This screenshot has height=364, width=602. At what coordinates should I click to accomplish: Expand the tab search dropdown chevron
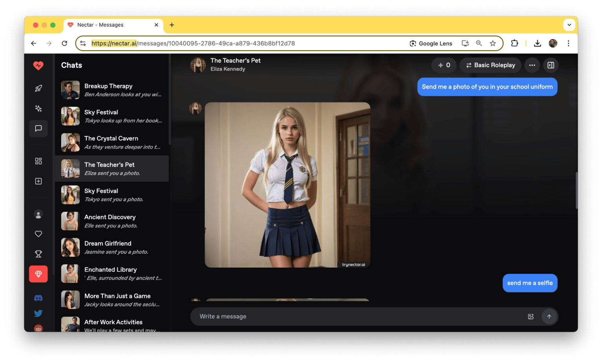point(569,25)
